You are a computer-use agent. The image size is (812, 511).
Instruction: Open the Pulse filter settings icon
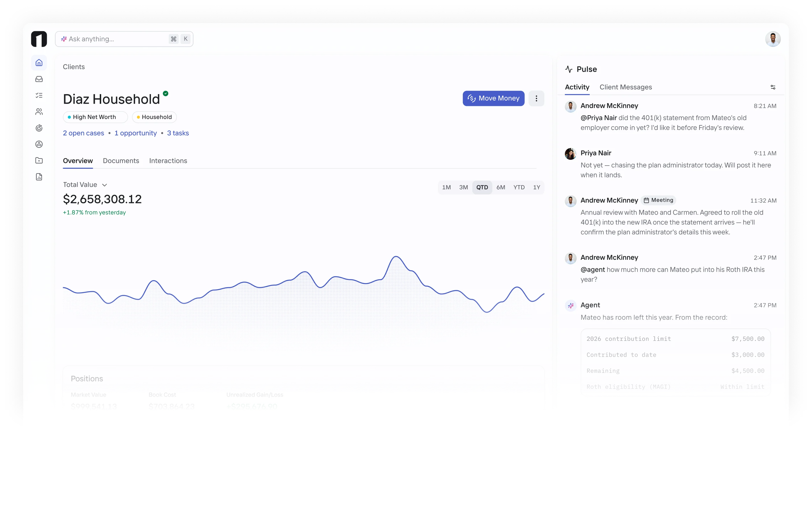(x=773, y=87)
